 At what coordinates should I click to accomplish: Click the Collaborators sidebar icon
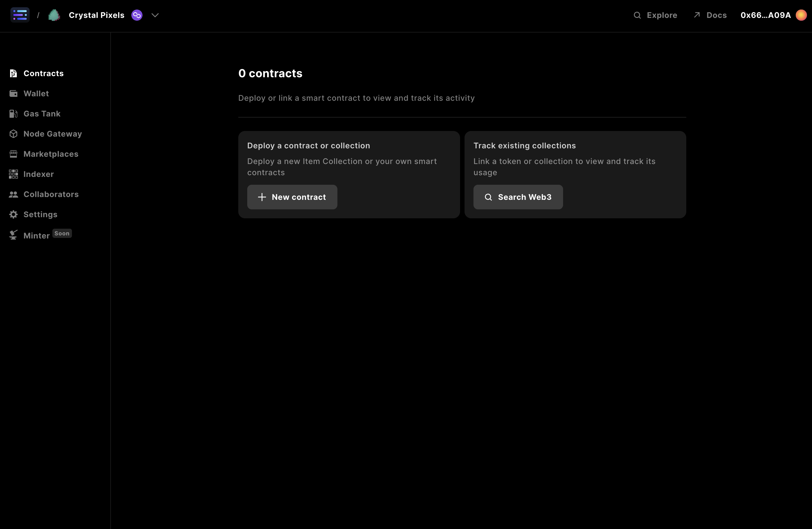pos(13,194)
